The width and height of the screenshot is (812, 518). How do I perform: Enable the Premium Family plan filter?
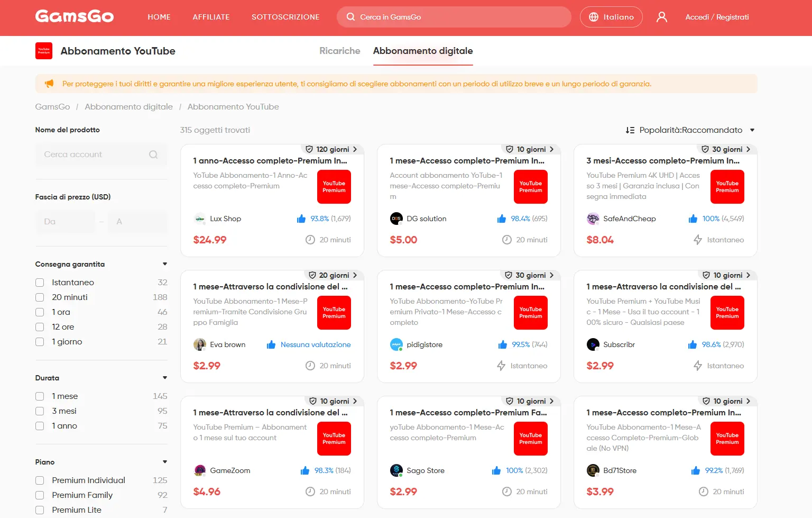(x=40, y=495)
